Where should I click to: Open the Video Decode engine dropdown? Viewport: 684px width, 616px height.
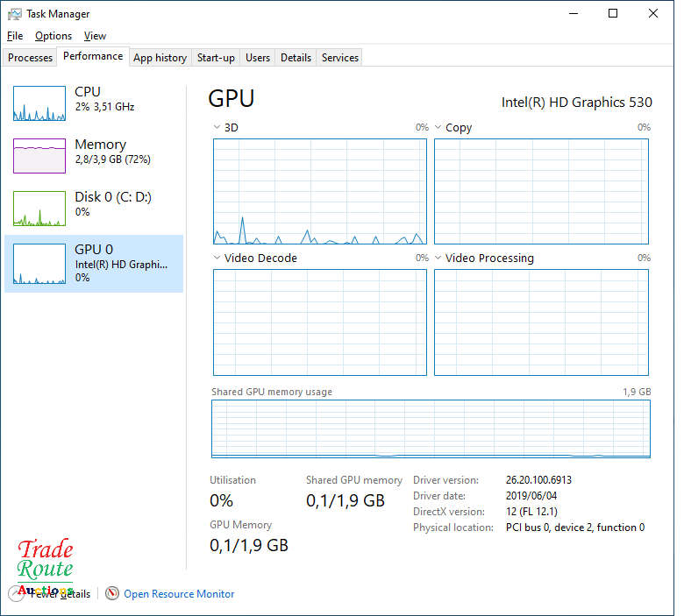(x=217, y=258)
